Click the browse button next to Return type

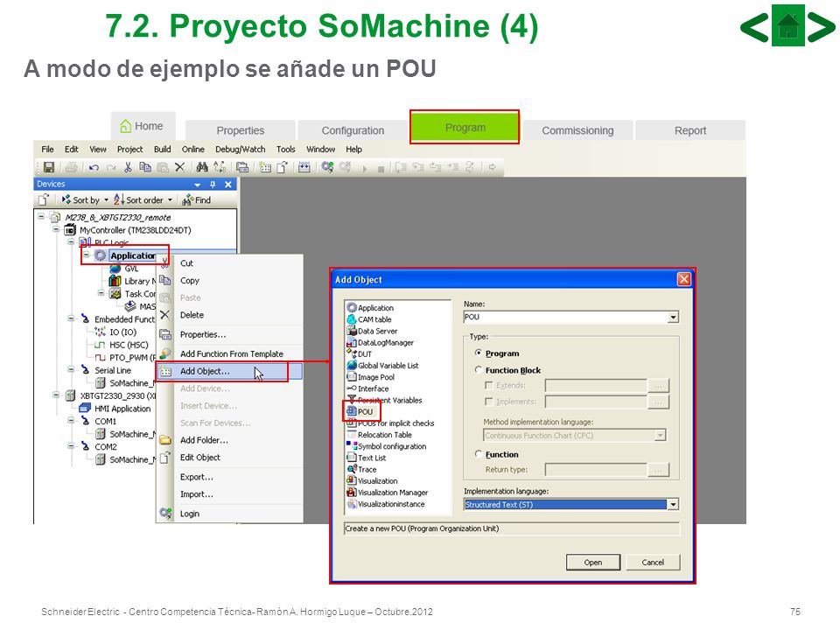[x=658, y=470]
